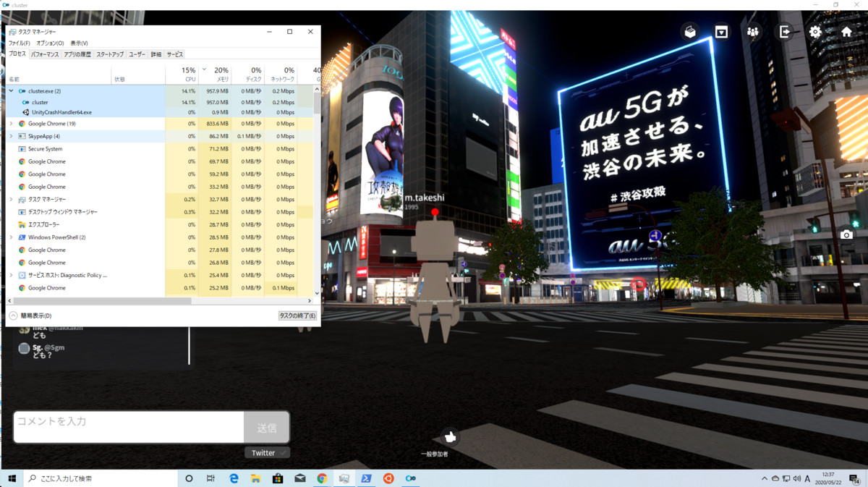Viewport: 868px width, 487px height.
Task: Switch to the スタートアップ tab
Action: click(110, 54)
